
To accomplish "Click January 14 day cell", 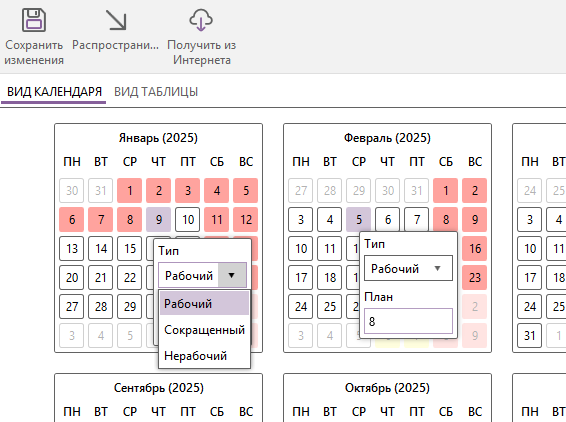I will (x=101, y=248).
